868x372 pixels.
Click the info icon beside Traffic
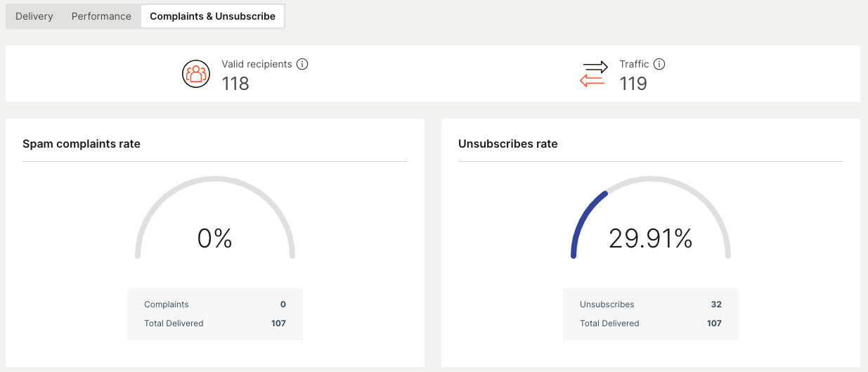tap(659, 64)
